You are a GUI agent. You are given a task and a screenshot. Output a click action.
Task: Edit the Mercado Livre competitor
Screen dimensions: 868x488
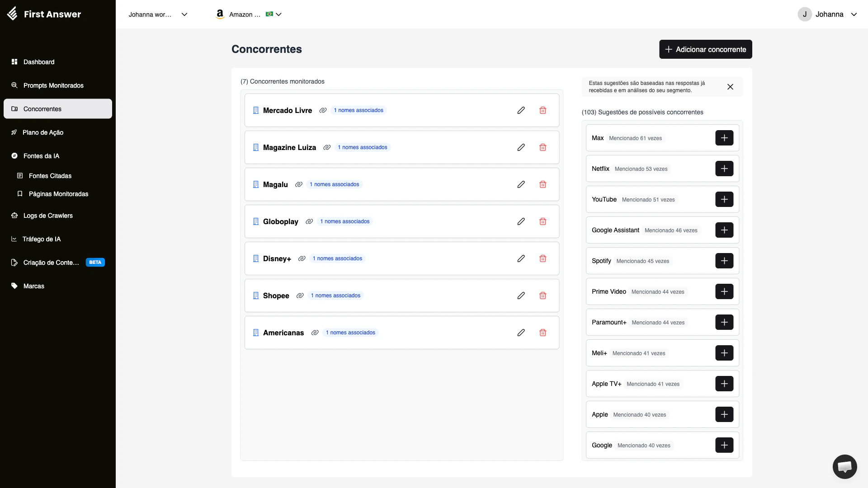[x=521, y=110]
